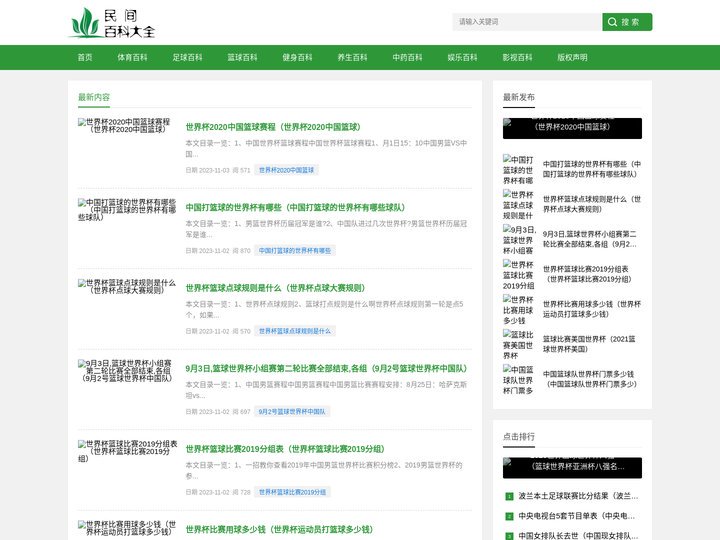Click rank number 2 badge icon
Screen dimensions: 720x540
pos(509,517)
